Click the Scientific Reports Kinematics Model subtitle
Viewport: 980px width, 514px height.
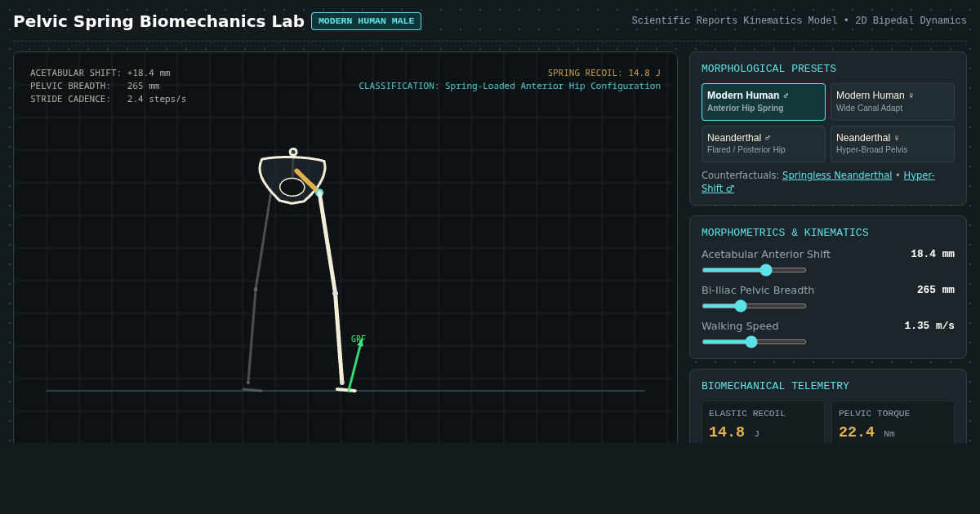(799, 21)
